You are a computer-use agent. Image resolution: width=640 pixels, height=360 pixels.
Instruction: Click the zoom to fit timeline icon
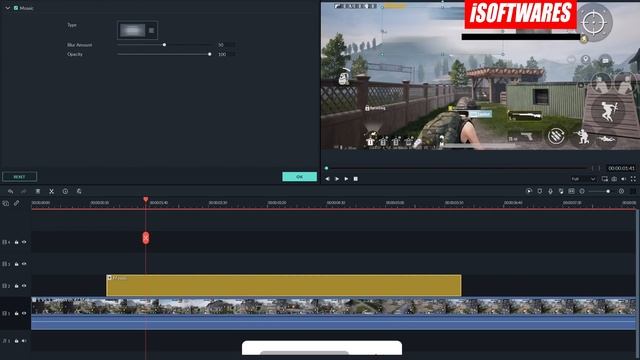(633, 191)
